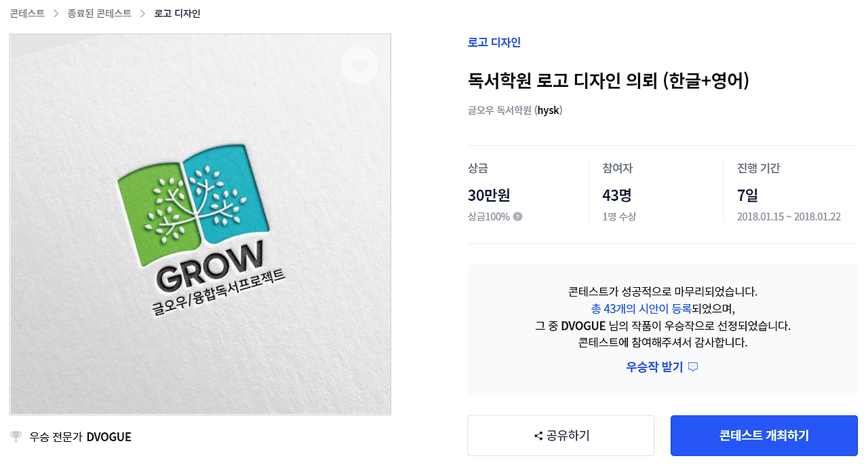868x469 pixels.
Task: Open winner DVOGUE's profile below the image
Action: pyautogui.click(x=108, y=437)
